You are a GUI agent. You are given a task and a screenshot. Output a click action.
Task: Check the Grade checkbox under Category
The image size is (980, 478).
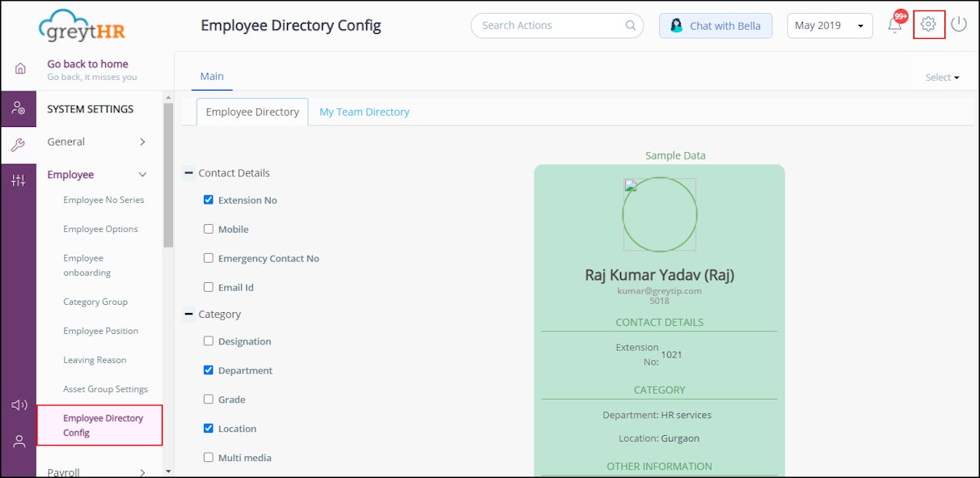[209, 399]
